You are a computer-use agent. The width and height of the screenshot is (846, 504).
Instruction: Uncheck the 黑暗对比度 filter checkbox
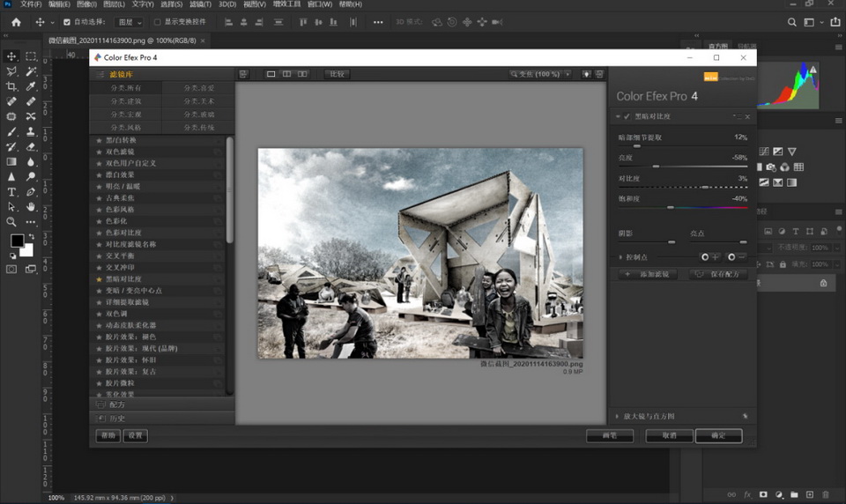(x=627, y=116)
